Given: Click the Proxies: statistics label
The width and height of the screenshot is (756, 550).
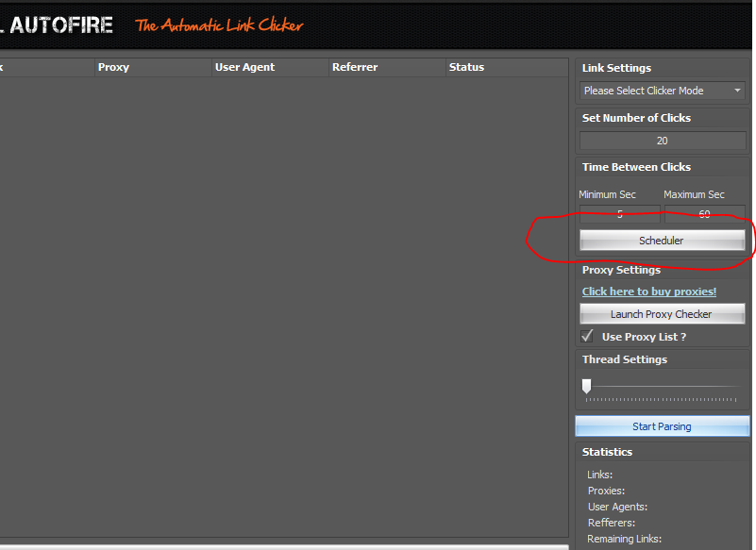Looking at the screenshot, I should pos(606,491).
